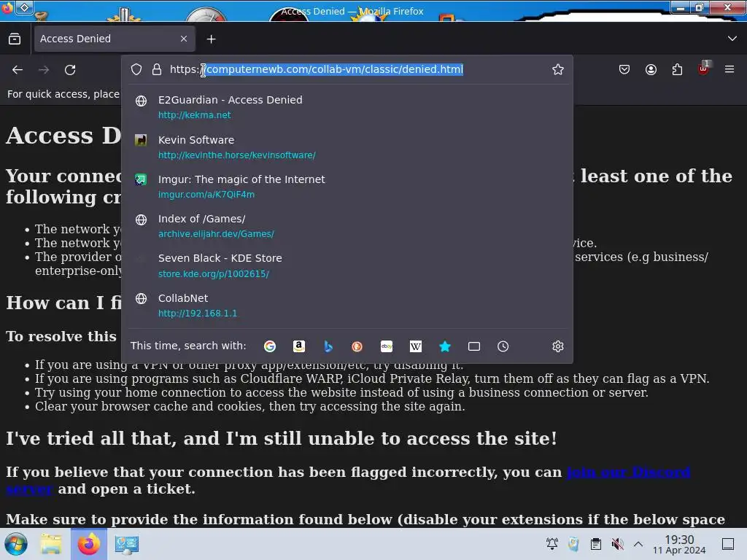Search this time with Bing

tap(328, 346)
